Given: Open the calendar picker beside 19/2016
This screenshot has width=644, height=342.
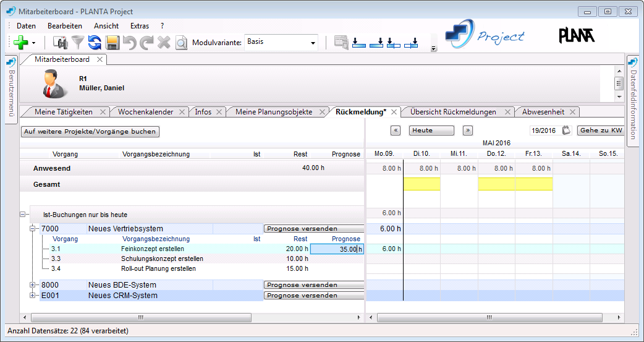Looking at the screenshot, I should [x=566, y=130].
